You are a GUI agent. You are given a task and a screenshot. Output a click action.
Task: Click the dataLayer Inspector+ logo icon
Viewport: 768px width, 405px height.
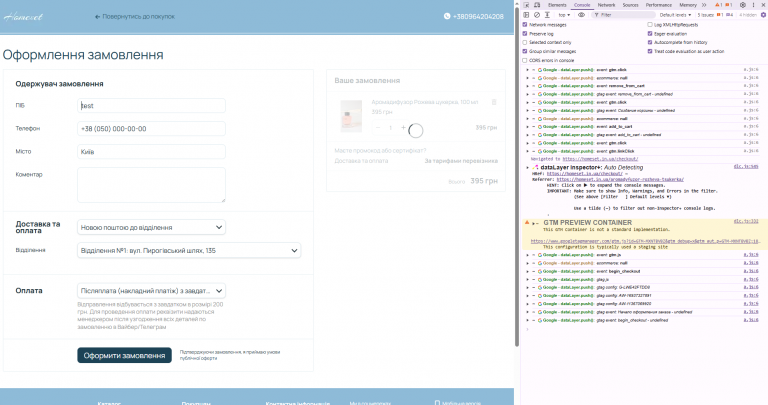pos(535,167)
